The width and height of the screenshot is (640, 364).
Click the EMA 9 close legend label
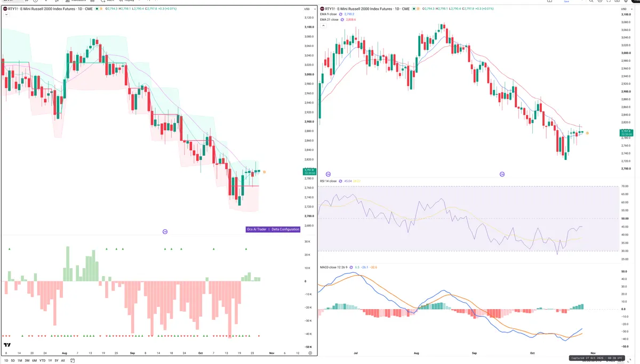tap(329, 14)
